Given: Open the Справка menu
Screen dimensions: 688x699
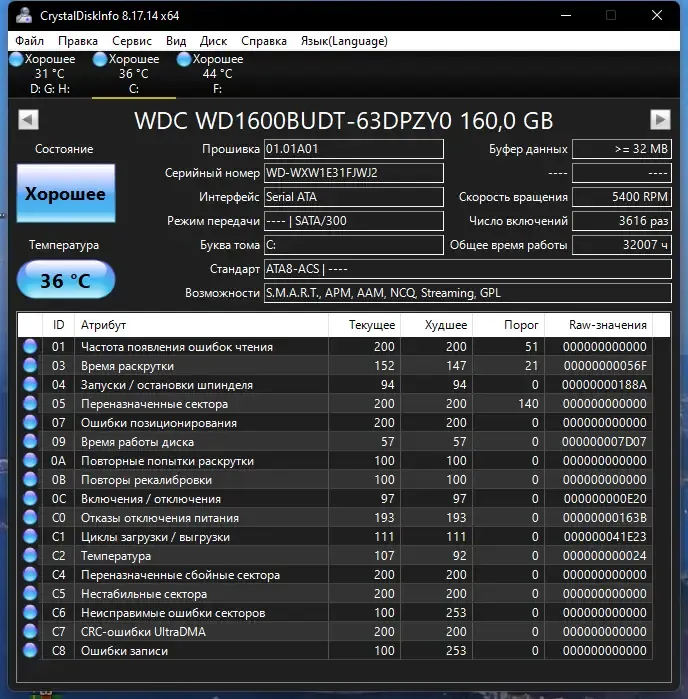Looking at the screenshot, I should coord(264,41).
